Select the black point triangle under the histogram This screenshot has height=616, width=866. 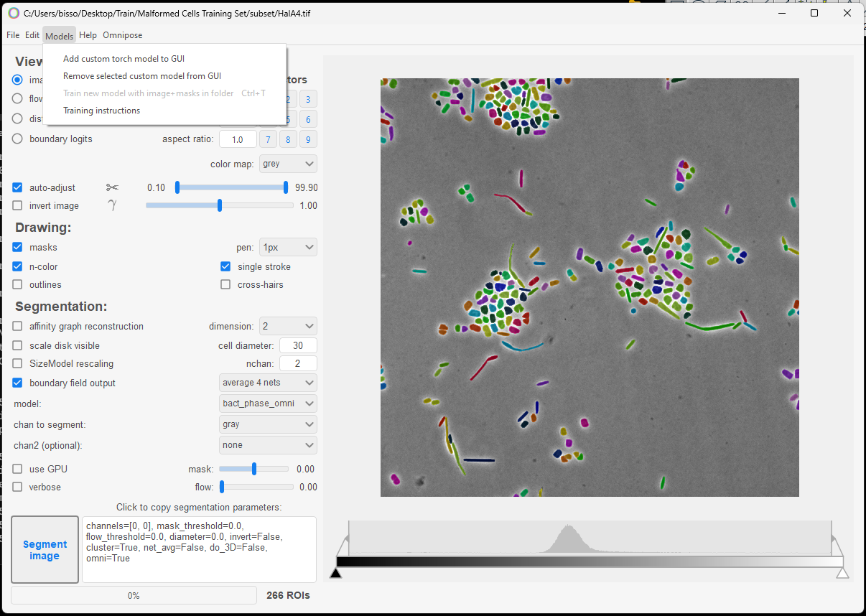pyautogui.click(x=335, y=573)
